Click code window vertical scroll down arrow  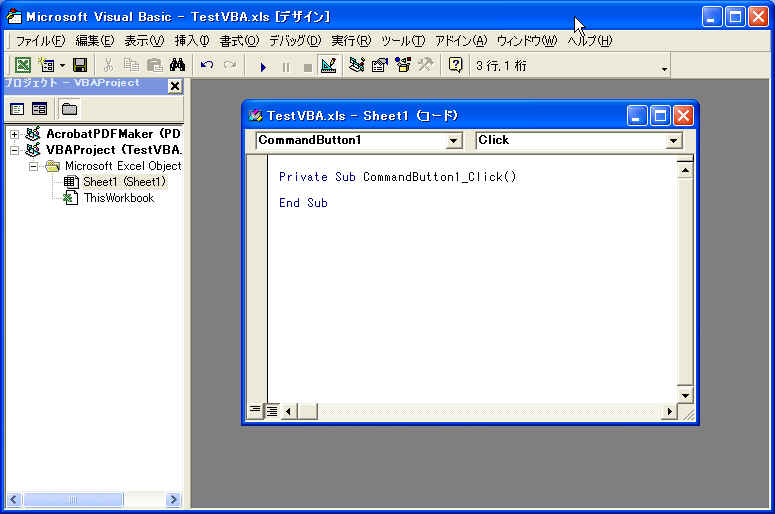pyautogui.click(x=685, y=395)
